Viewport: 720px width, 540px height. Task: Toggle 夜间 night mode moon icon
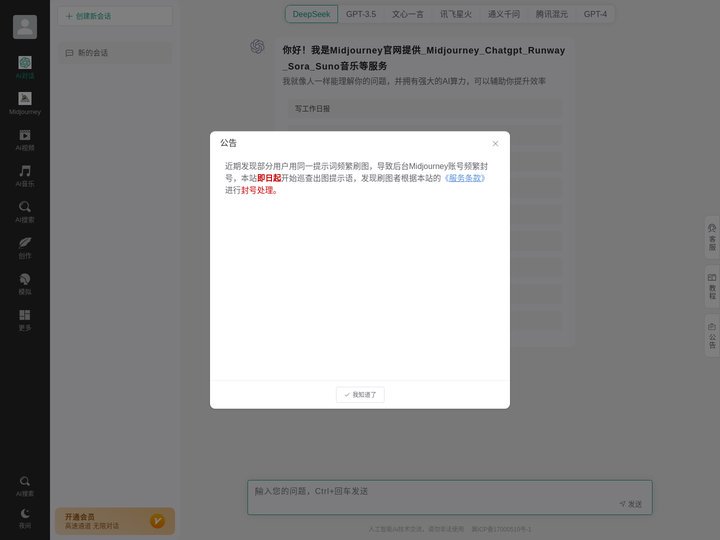[x=25, y=513]
